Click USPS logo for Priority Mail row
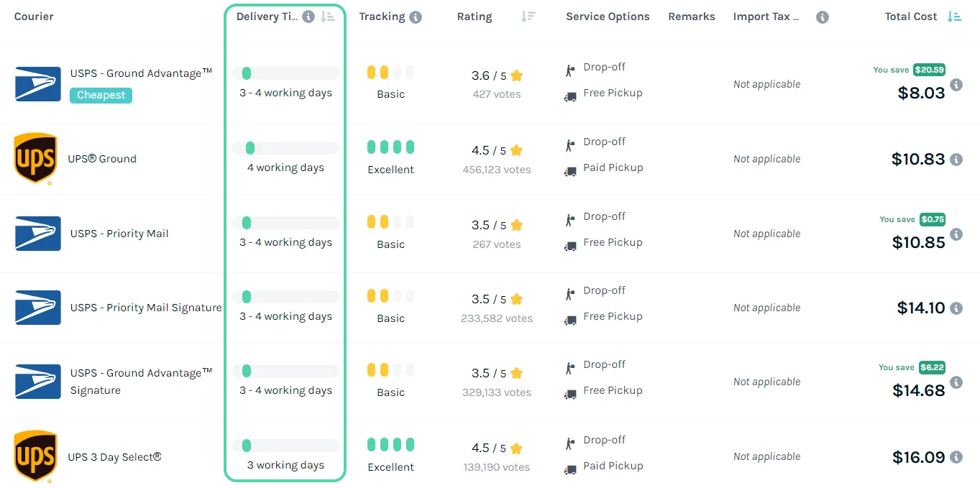The width and height of the screenshot is (980, 488). (38, 234)
